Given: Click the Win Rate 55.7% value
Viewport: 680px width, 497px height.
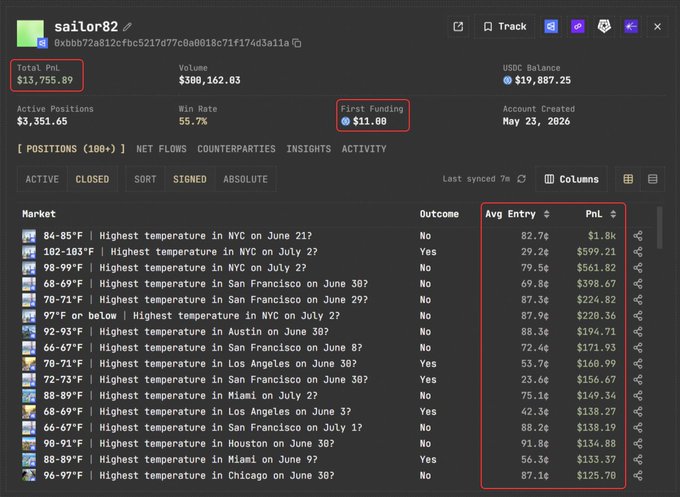Looking at the screenshot, I should point(193,121).
